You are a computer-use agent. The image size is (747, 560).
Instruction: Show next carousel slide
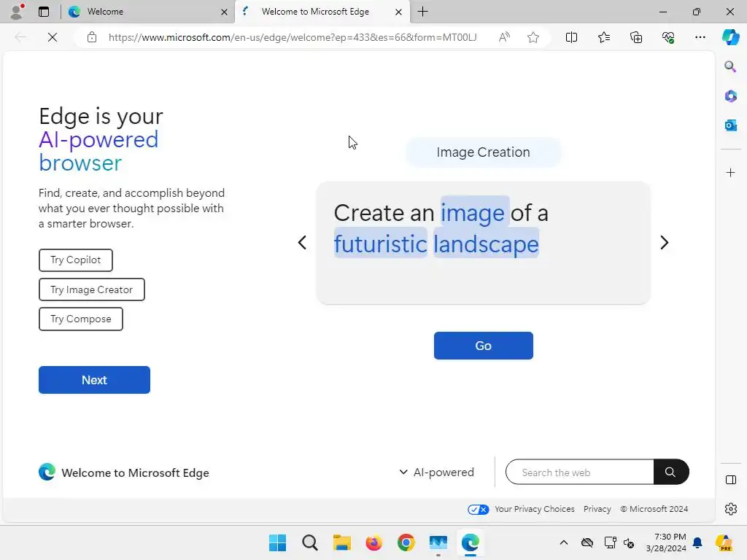[664, 242]
